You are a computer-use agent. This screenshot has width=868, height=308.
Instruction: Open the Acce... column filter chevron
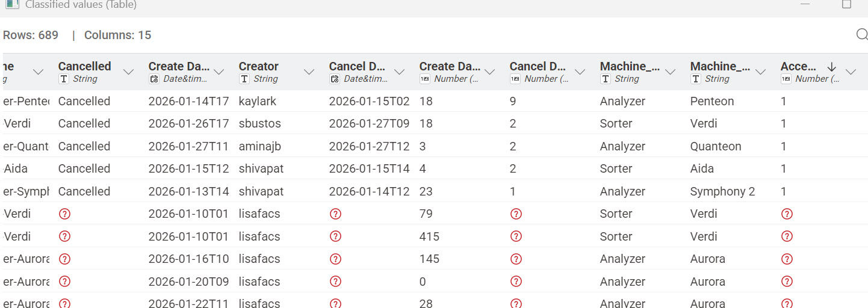[x=851, y=72]
